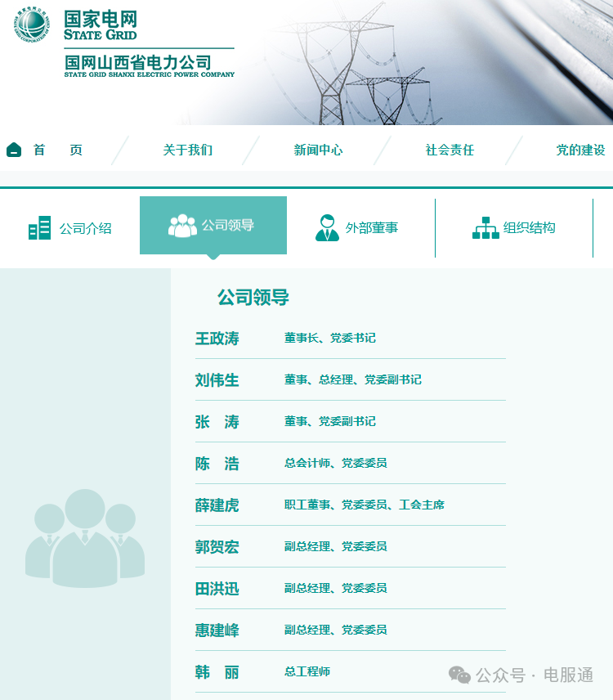The width and height of the screenshot is (613, 700).
Task: Click the name 王政涛
Action: [x=217, y=339]
